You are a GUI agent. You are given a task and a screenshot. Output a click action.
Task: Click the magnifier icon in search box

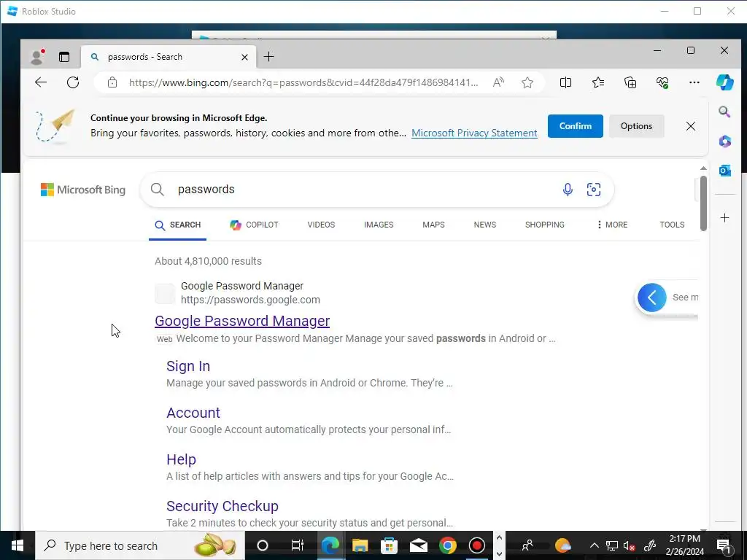coord(158,190)
